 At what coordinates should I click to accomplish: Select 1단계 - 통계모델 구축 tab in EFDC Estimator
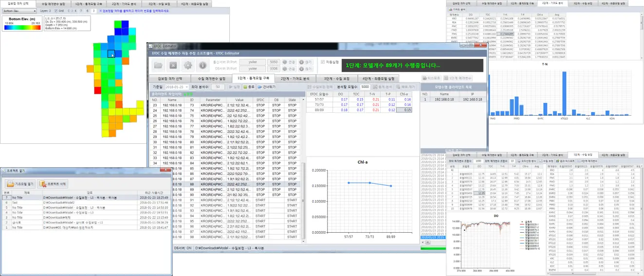pyautogui.click(x=254, y=78)
